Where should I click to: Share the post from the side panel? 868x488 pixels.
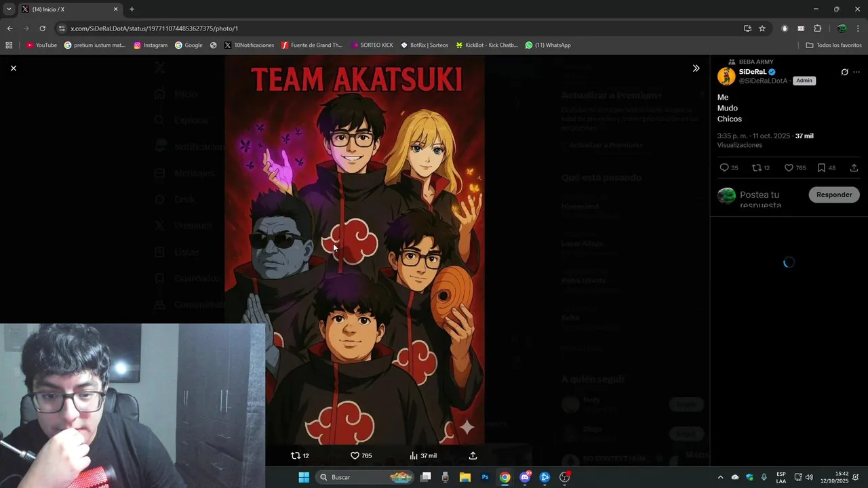point(854,168)
